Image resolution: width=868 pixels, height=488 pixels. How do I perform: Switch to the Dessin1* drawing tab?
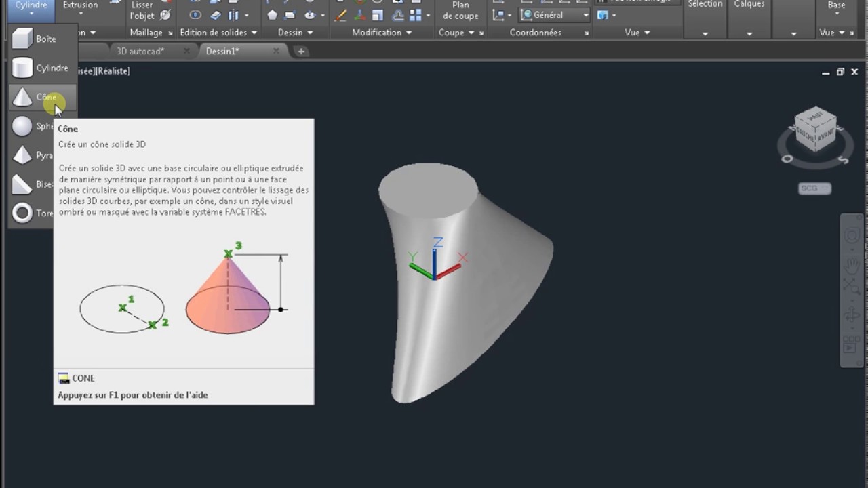222,52
